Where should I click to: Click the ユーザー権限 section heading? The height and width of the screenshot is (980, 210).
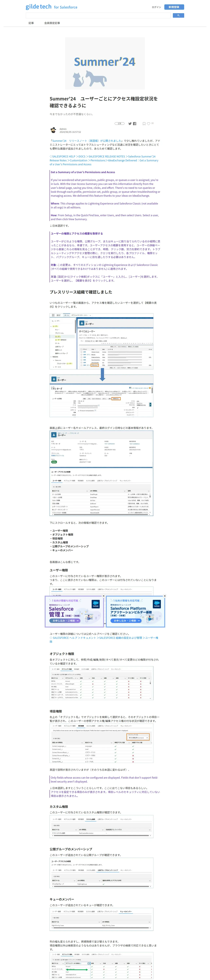coord(59,570)
